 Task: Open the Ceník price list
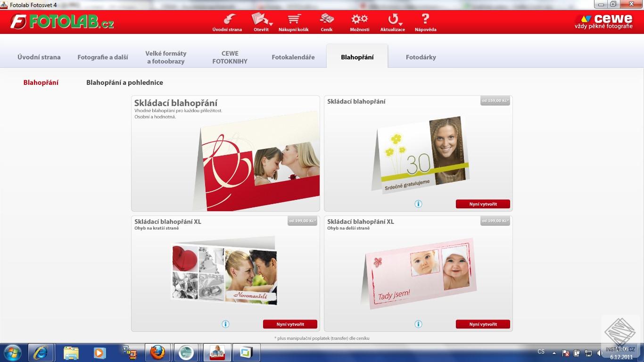tap(327, 21)
